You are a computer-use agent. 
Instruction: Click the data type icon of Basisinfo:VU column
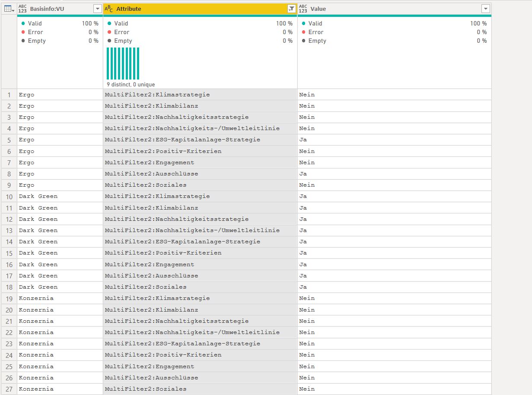pyautogui.click(x=23, y=9)
